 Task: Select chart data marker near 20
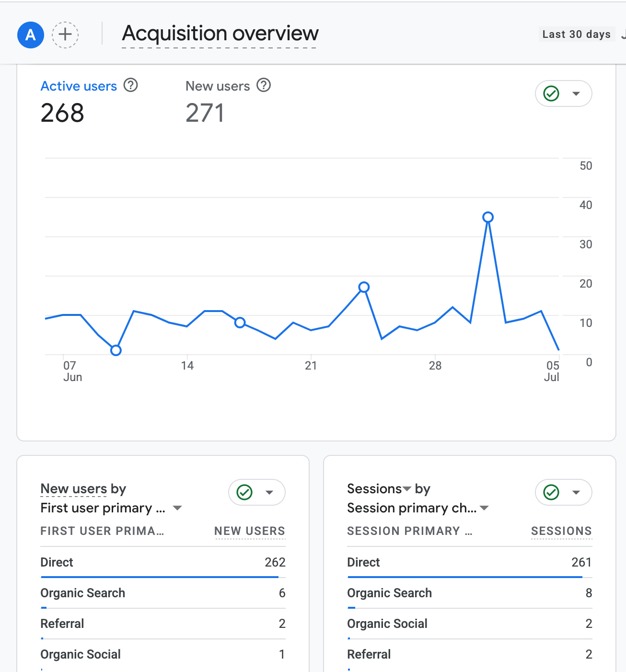pyautogui.click(x=364, y=287)
